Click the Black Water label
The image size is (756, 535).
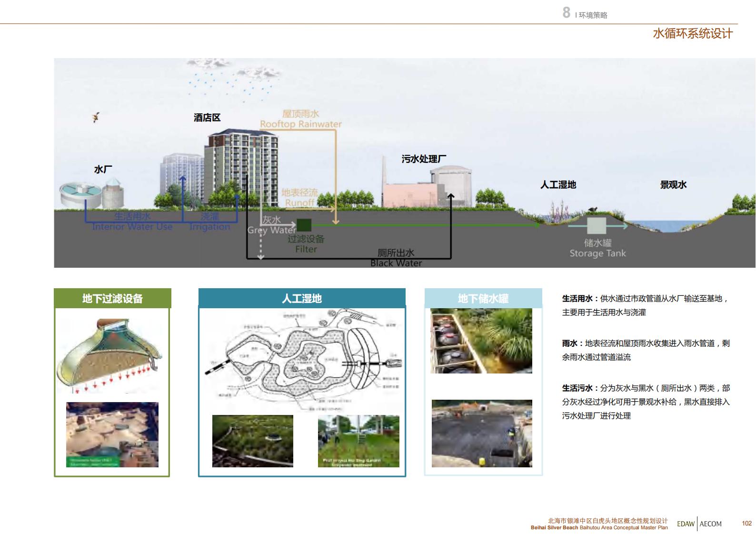click(x=396, y=263)
